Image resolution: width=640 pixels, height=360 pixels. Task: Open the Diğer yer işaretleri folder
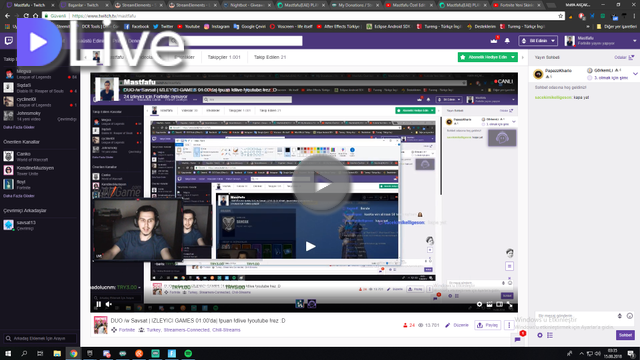tap(617, 27)
